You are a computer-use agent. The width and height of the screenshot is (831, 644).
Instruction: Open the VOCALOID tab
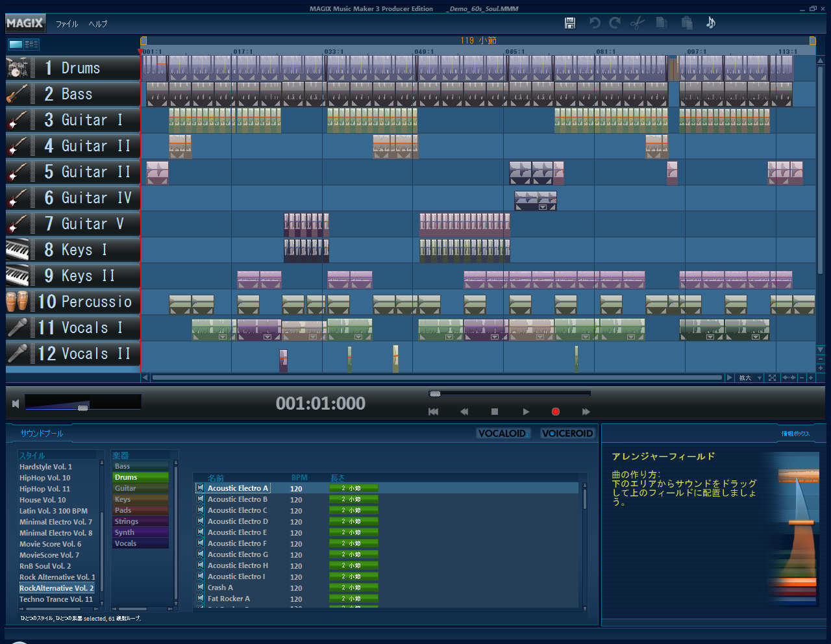[x=502, y=433]
